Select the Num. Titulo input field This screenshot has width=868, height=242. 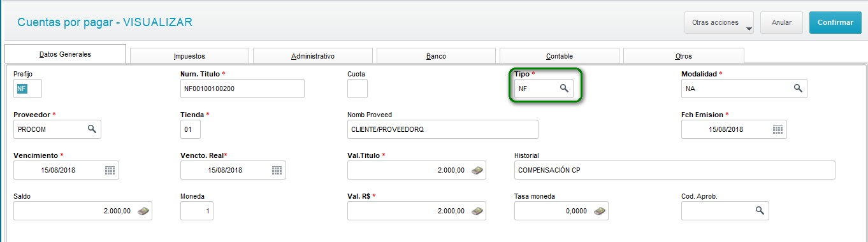[242, 89]
